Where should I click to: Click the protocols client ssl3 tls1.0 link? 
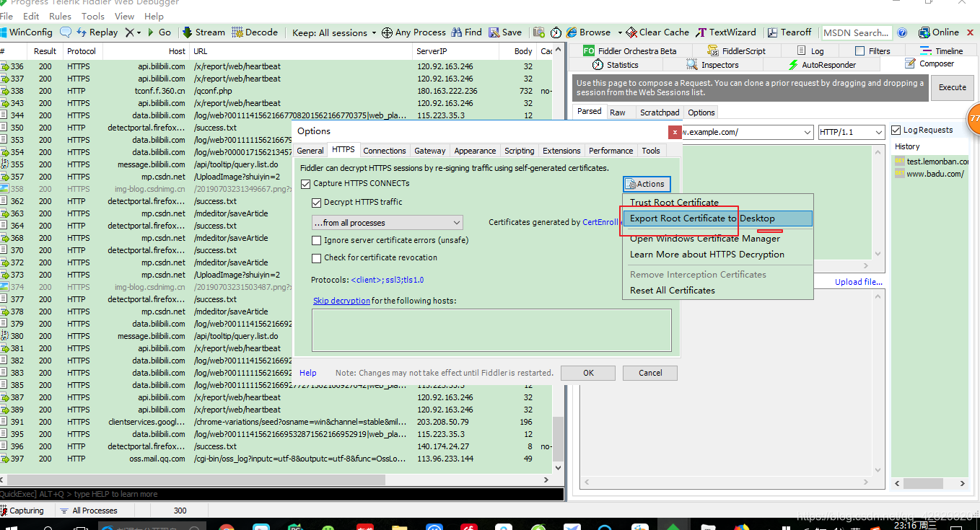coord(388,280)
